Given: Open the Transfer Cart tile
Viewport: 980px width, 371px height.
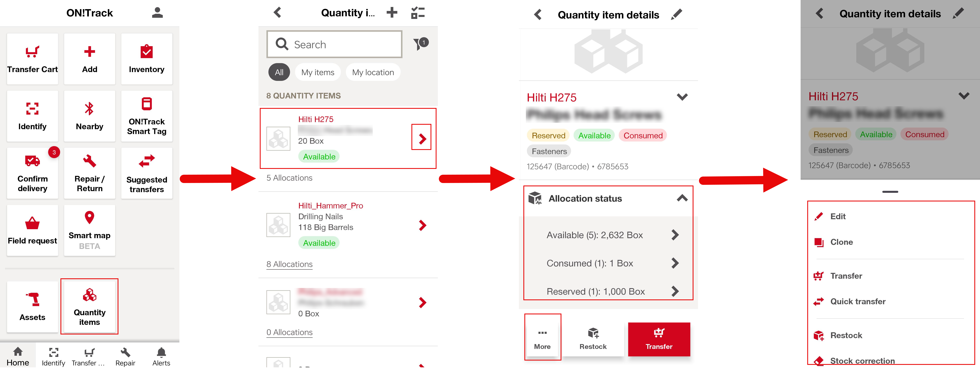Looking at the screenshot, I should [x=32, y=59].
